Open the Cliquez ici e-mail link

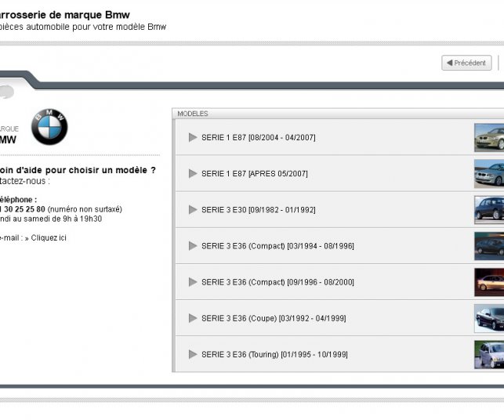point(49,237)
